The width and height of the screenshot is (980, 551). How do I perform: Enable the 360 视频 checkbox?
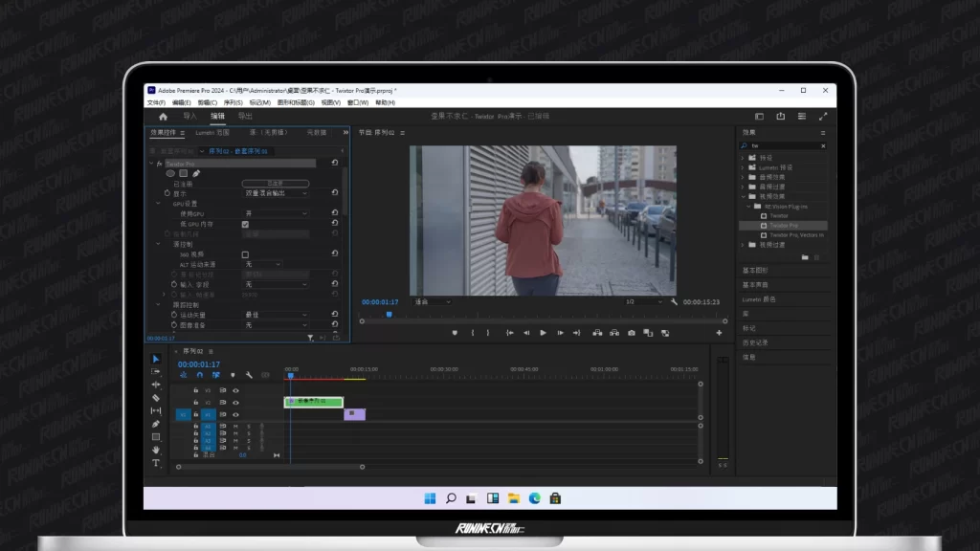point(245,254)
